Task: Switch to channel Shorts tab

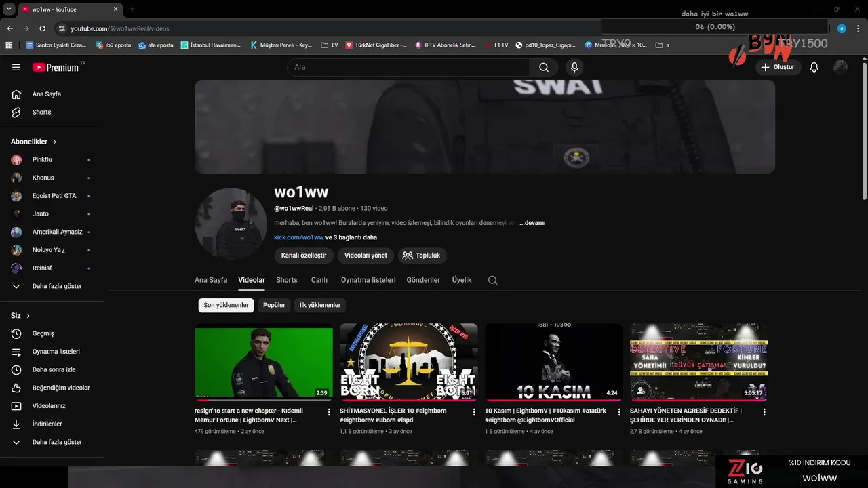Action: [x=287, y=280]
